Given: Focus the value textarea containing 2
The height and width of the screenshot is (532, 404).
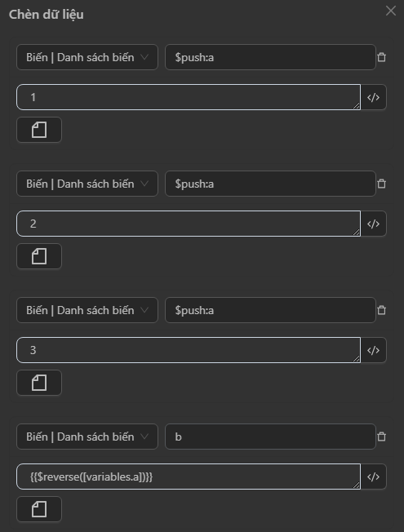Looking at the screenshot, I should click(x=189, y=224).
